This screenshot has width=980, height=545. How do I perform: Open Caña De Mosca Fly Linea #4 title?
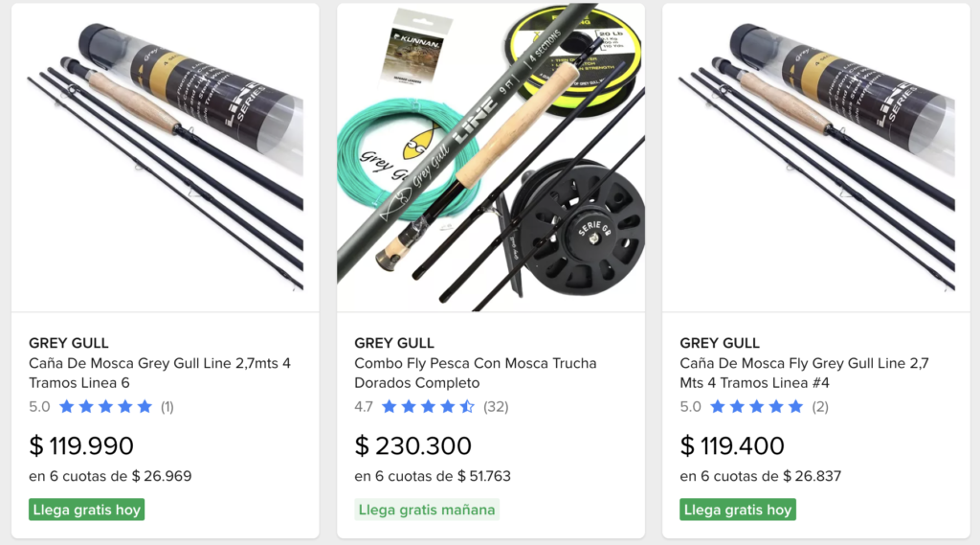(x=804, y=373)
